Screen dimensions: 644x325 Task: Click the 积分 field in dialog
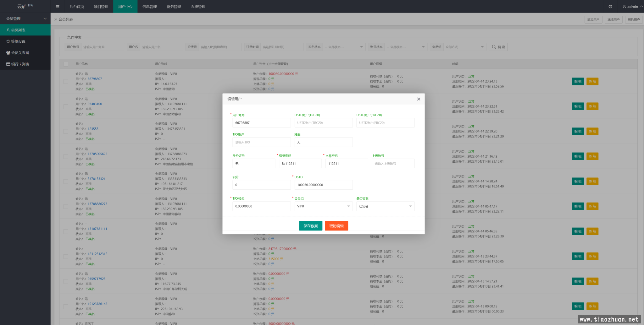click(262, 185)
